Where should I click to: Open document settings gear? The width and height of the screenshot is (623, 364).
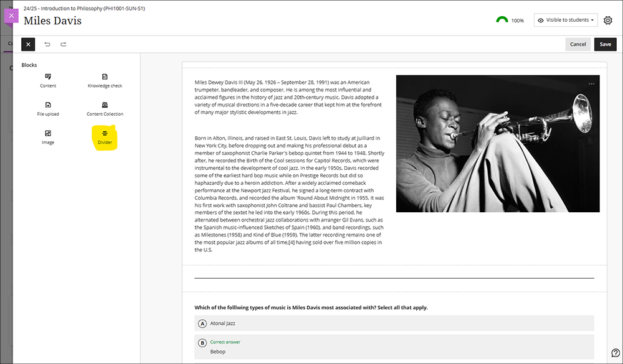point(608,21)
